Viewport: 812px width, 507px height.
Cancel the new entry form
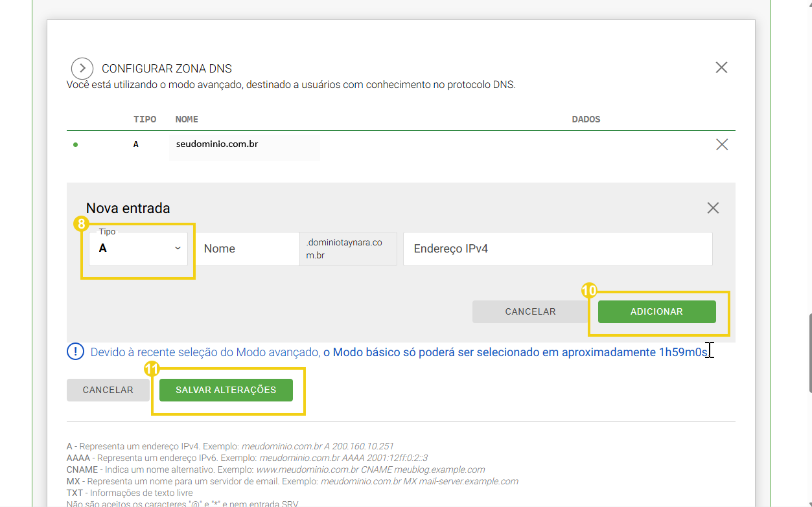point(530,311)
